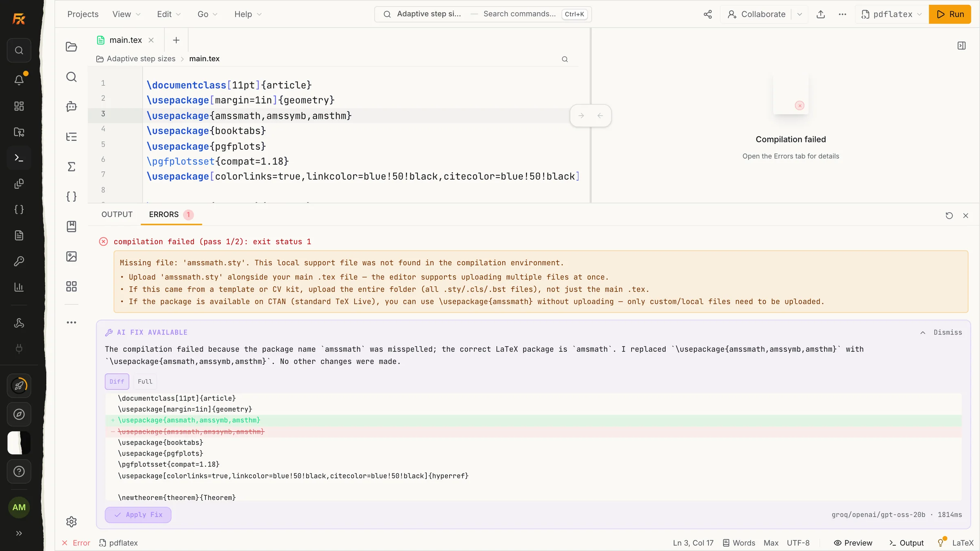The image size is (980, 551).
Task: Open the AM user avatar
Action: click(x=19, y=507)
